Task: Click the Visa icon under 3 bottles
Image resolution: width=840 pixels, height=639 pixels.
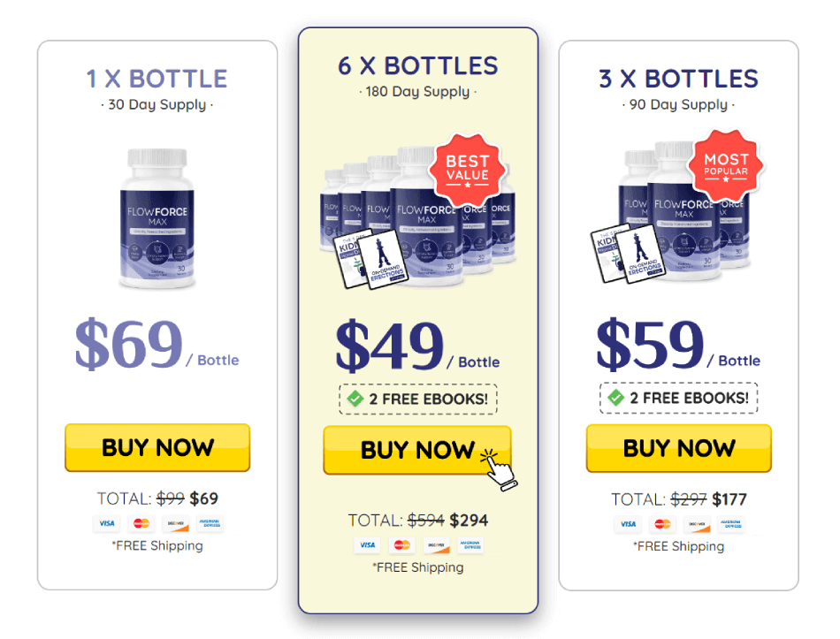Action: coord(628,523)
